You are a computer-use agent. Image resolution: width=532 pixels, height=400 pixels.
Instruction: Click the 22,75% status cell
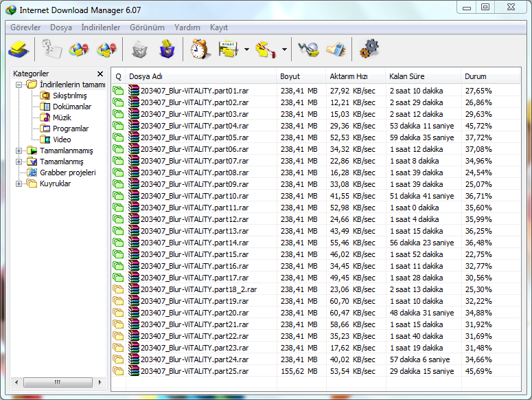coord(478,254)
